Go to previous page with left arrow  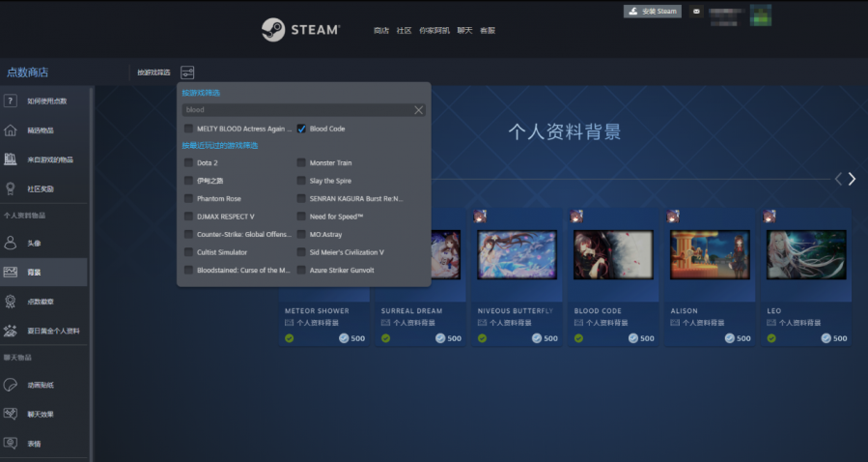[838, 179]
